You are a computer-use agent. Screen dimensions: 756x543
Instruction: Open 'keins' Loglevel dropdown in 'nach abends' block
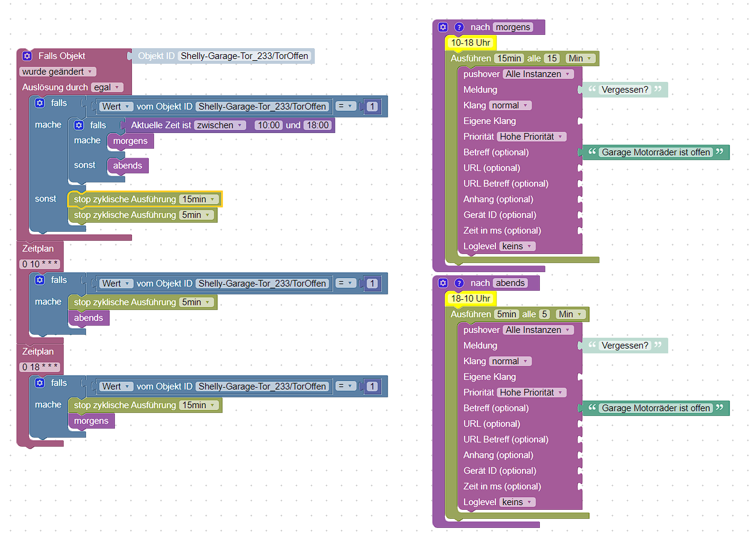click(518, 502)
